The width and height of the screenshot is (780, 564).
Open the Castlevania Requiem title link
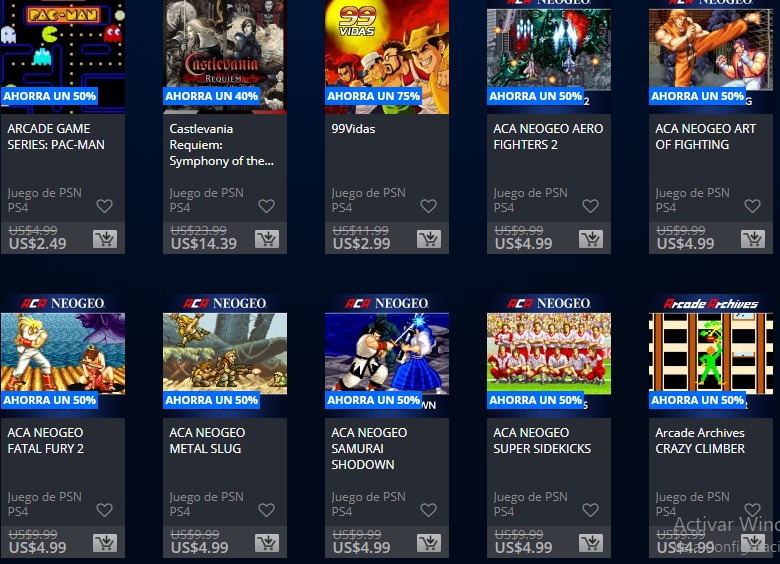[221, 145]
